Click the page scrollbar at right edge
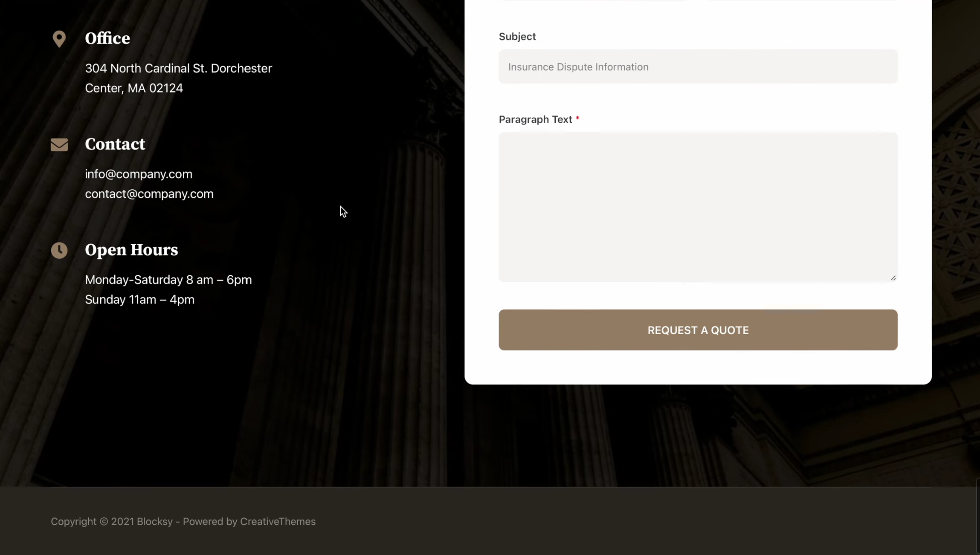980x555 pixels. [977, 516]
